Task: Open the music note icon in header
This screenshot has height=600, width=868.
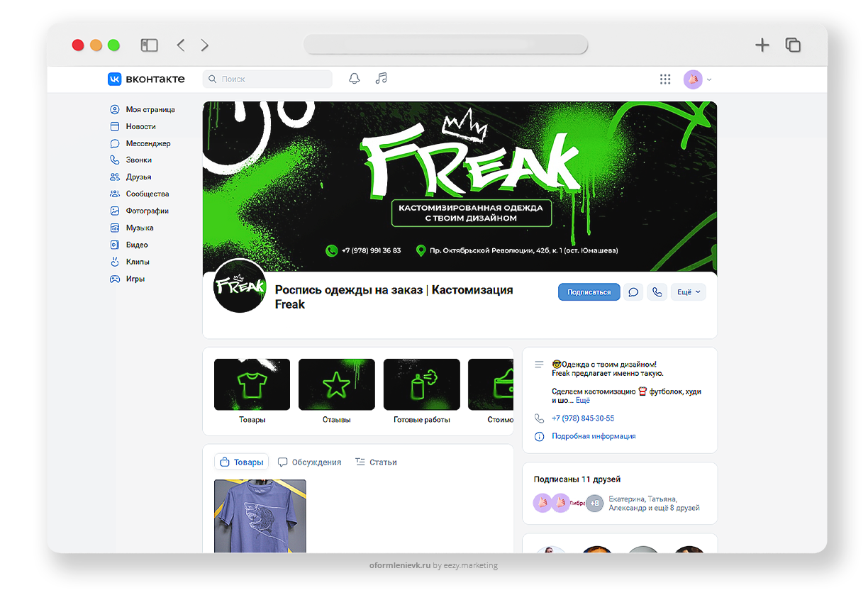Action: coord(382,79)
